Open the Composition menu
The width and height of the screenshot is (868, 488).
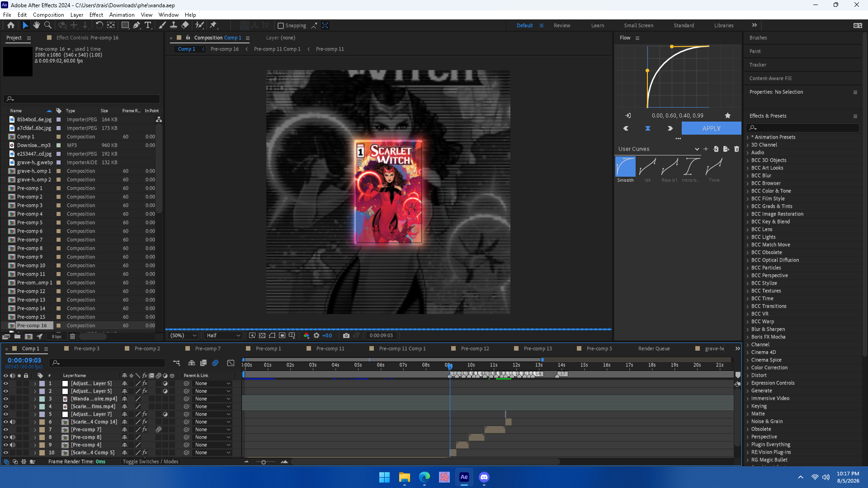coord(48,15)
